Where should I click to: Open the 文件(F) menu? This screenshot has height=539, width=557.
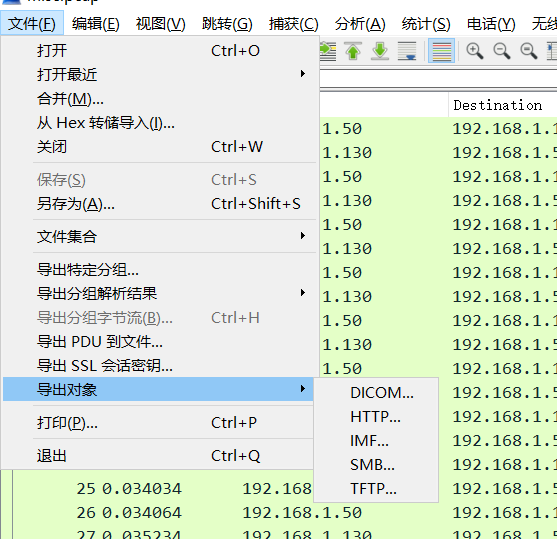(32, 23)
